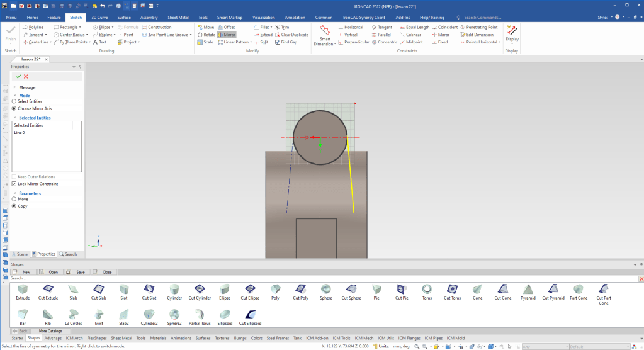Select the Select Entities radio button
The width and height of the screenshot is (644, 350).
(14, 101)
